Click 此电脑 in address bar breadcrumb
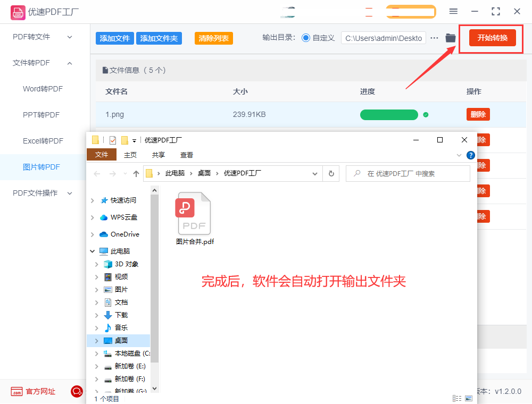 coord(174,173)
